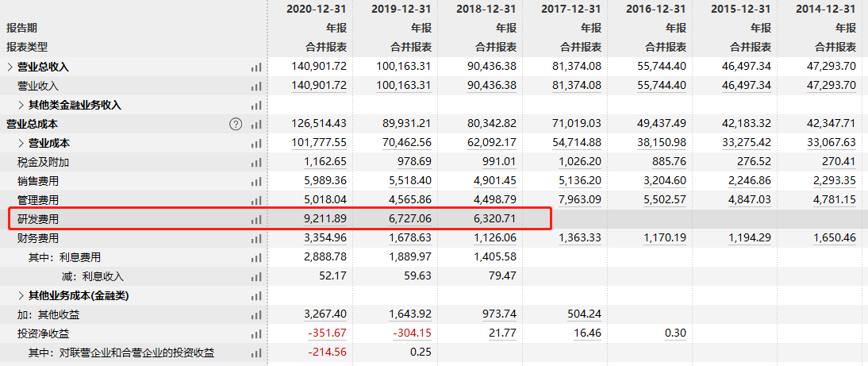Select the 2020-12-31 column header
Viewport: 868px width, 366px height.
pos(316,9)
